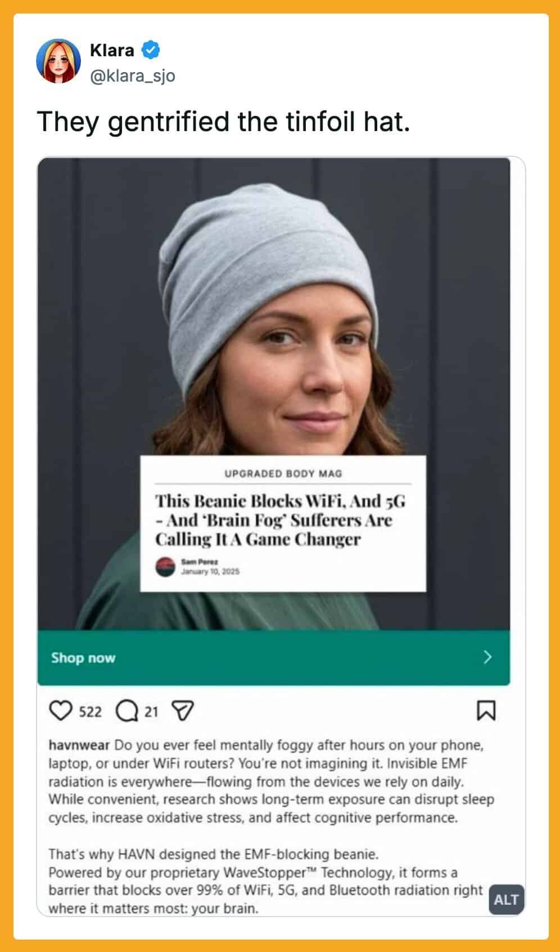View the 522 likes count
This screenshot has height=952, width=560.
90,712
